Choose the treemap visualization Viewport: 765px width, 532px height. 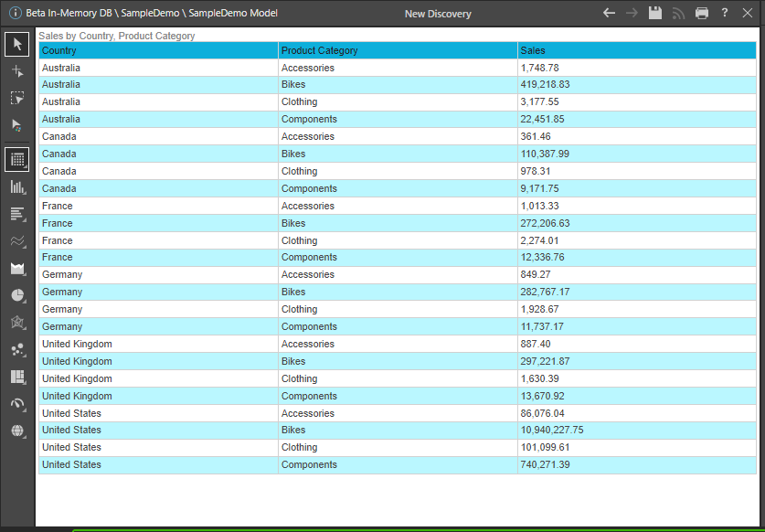pyautogui.click(x=16, y=377)
